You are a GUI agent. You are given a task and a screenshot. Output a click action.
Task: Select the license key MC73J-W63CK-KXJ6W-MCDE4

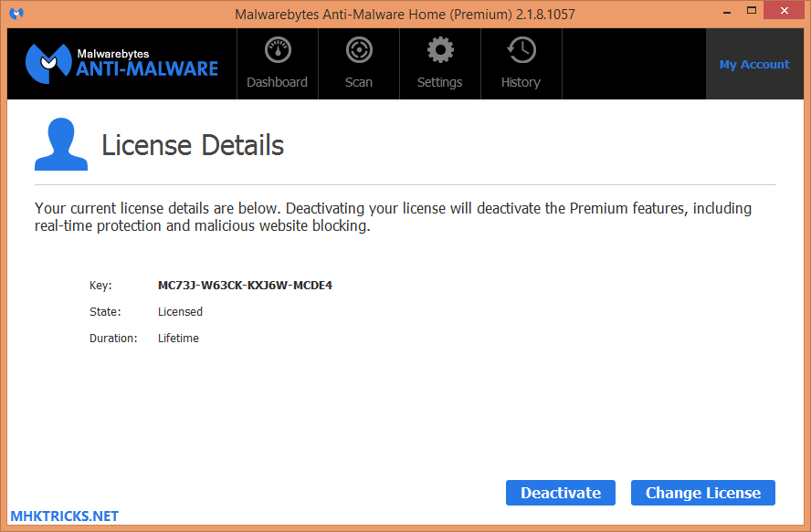(245, 286)
